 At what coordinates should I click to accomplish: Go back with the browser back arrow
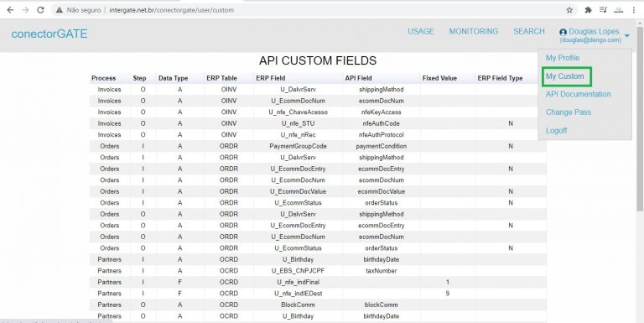(x=10, y=10)
